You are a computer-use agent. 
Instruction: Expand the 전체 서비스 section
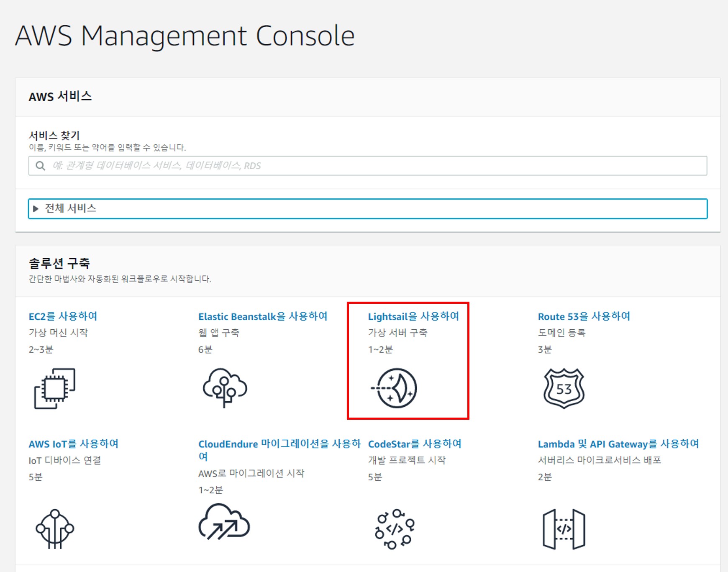tap(368, 208)
